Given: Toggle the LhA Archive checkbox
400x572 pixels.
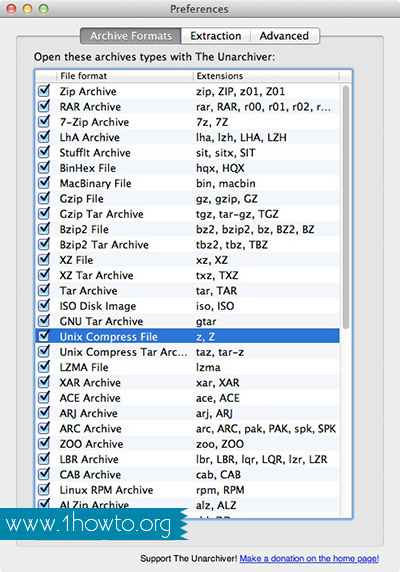Looking at the screenshot, I should pyautogui.click(x=44, y=136).
